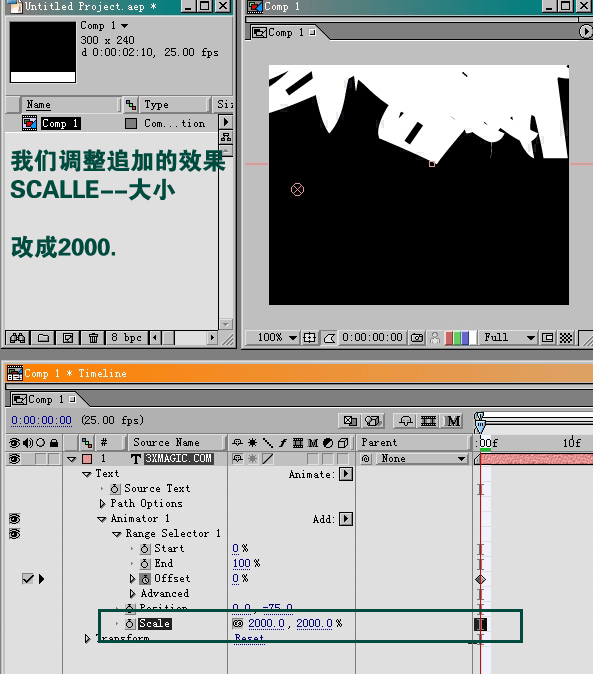Toggle the Scale constrain proportions link icon

coord(238,623)
